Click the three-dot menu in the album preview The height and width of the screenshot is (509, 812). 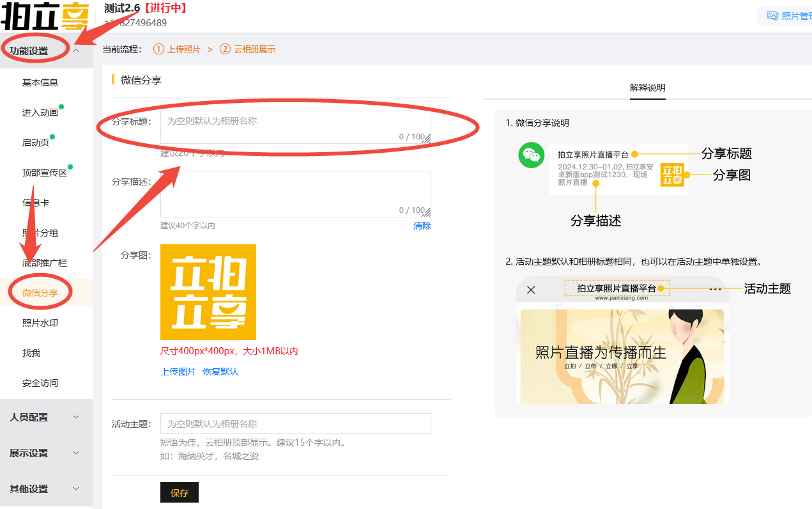coord(715,289)
